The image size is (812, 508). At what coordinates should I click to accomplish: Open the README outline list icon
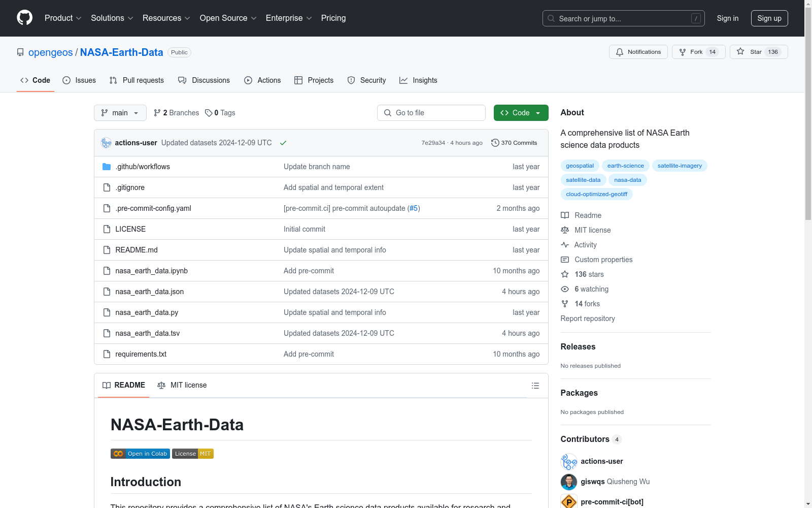click(535, 386)
